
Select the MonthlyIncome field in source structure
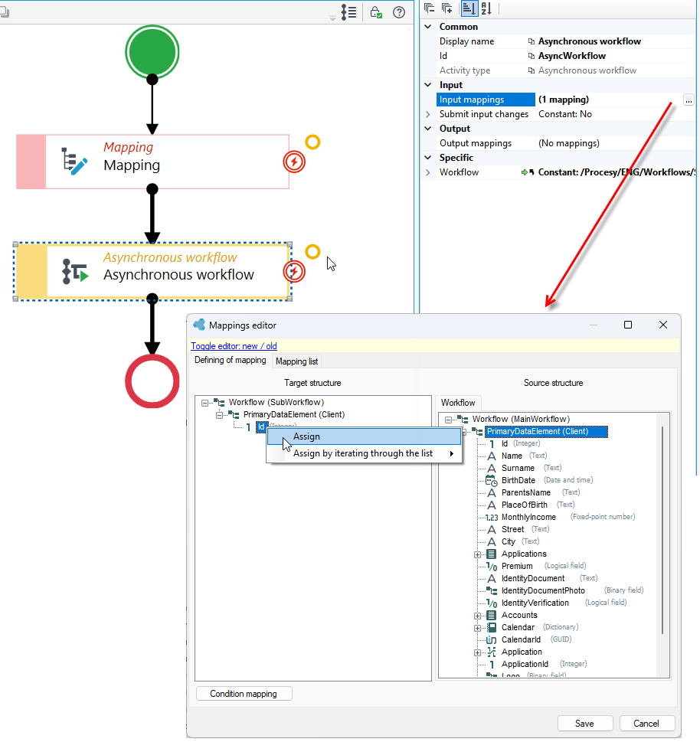click(x=528, y=517)
